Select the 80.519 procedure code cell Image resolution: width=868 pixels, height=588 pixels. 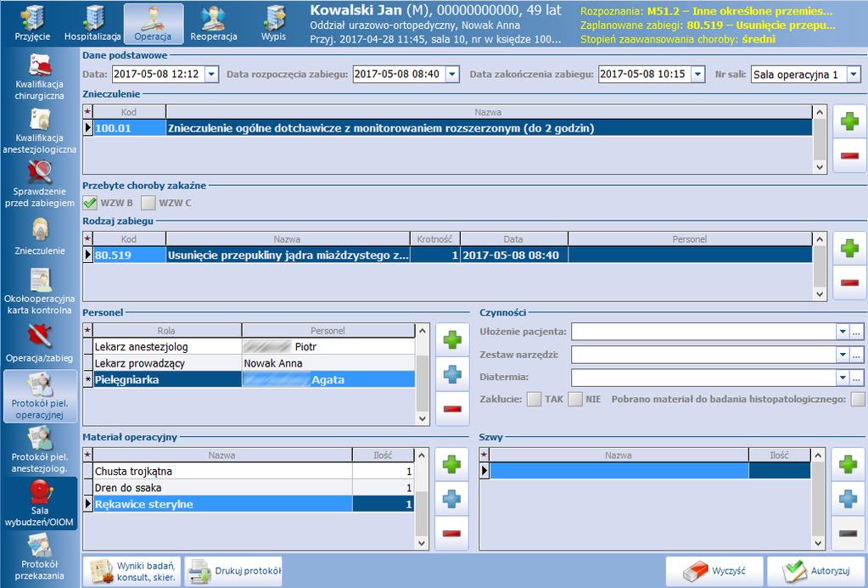(130, 255)
